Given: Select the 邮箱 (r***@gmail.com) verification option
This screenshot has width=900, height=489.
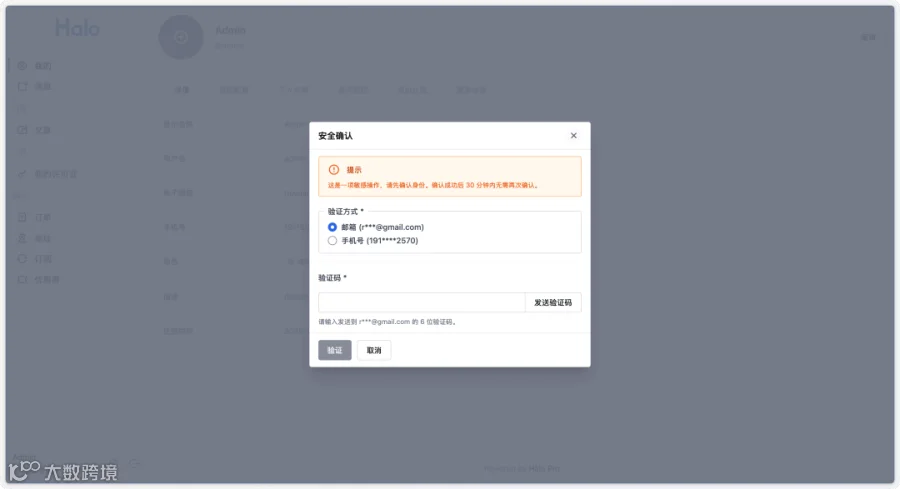Looking at the screenshot, I should [x=332, y=227].
